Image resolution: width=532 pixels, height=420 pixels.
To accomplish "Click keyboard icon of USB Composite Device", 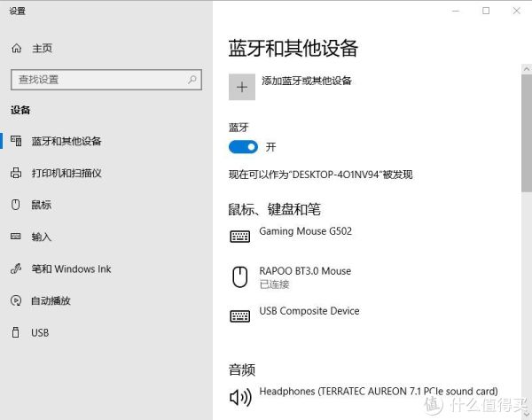I will click(240, 316).
